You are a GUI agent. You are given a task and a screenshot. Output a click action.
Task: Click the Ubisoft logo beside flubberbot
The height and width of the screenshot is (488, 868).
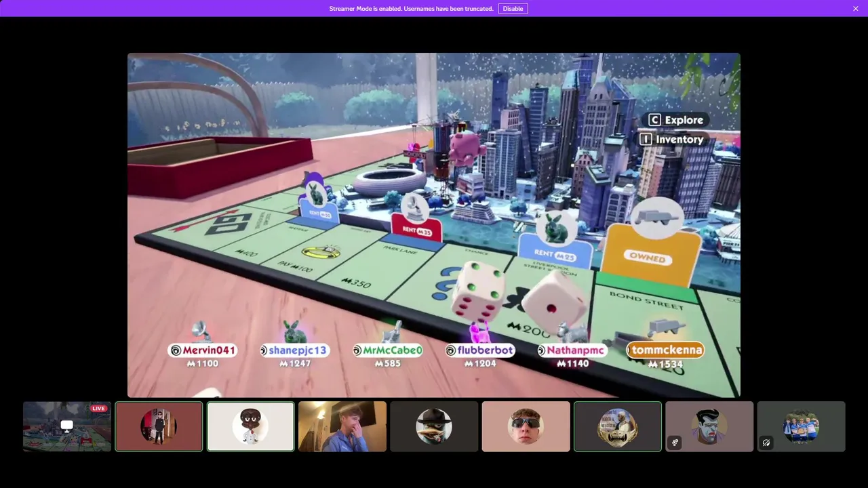click(x=450, y=350)
